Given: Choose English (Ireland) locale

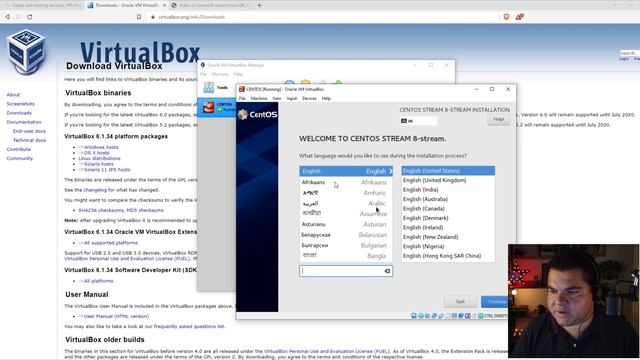Looking at the screenshot, I should [448, 227].
